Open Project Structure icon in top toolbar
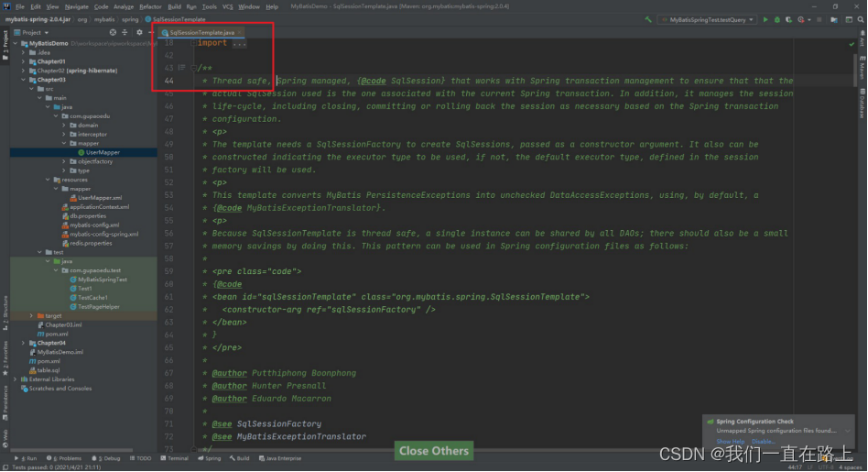The width and height of the screenshot is (868, 472). click(x=834, y=19)
